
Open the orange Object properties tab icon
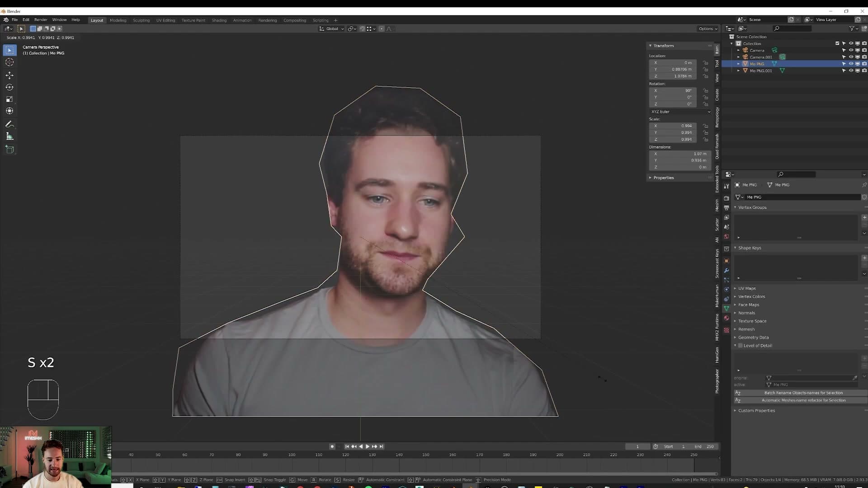point(726,261)
